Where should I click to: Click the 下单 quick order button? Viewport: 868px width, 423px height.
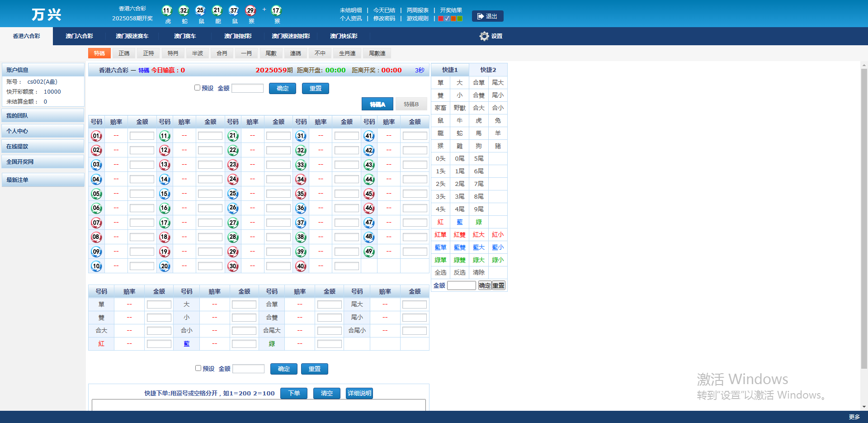(x=294, y=393)
